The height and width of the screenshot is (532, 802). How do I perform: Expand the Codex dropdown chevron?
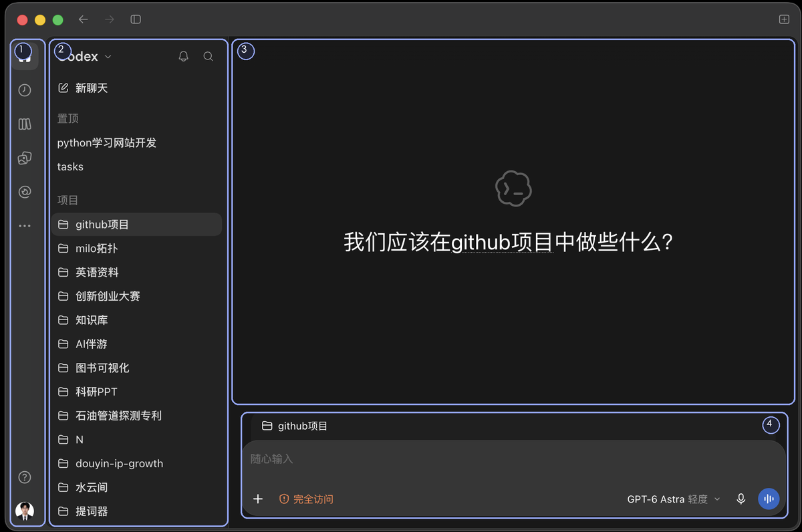click(108, 57)
